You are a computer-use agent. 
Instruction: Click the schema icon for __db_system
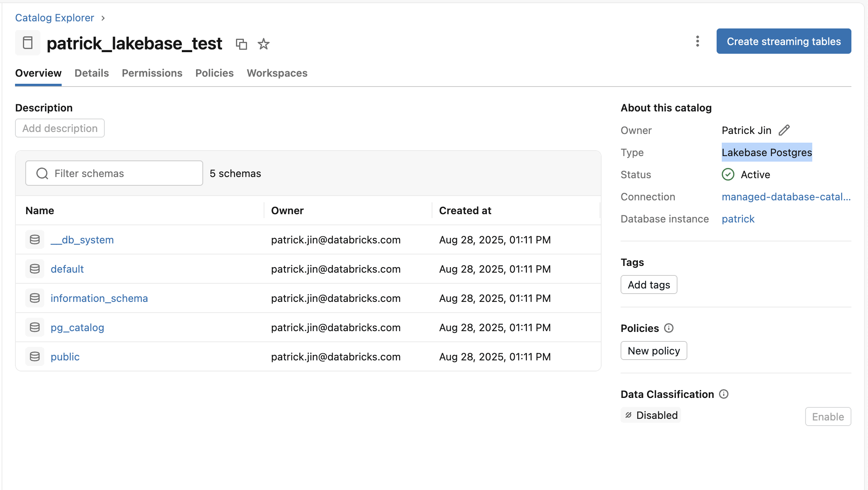click(x=35, y=239)
